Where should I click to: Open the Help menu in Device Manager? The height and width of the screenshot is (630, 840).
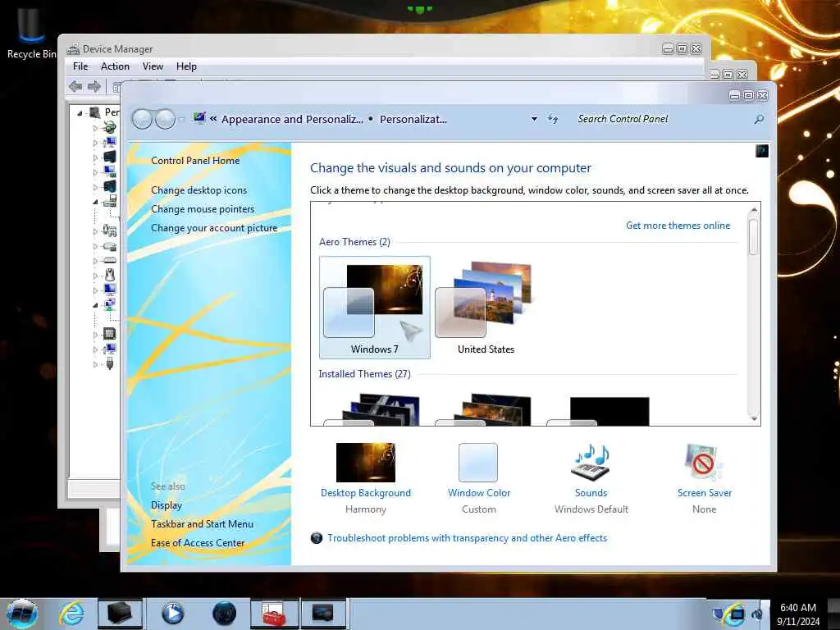(186, 66)
